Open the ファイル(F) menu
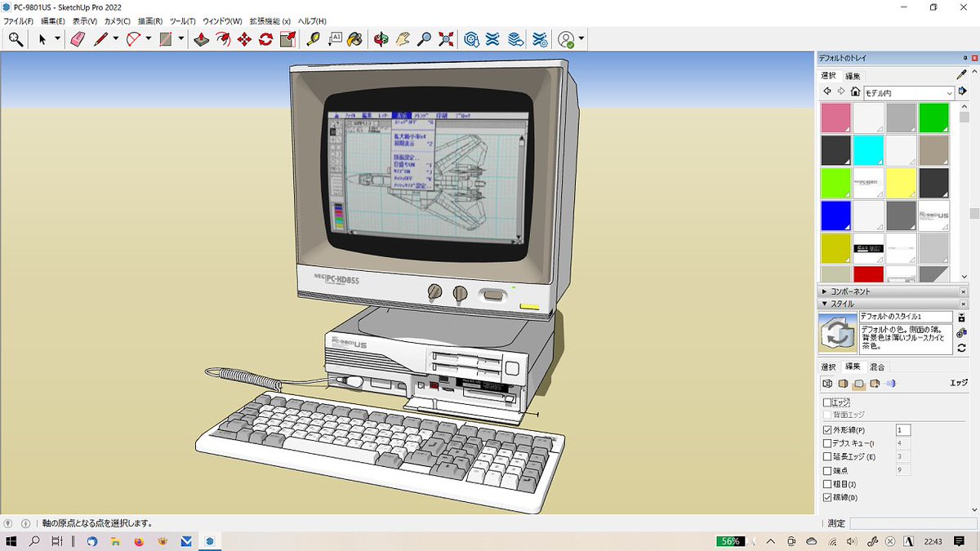The width and height of the screenshot is (980, 551). click(x=19, y=21)
